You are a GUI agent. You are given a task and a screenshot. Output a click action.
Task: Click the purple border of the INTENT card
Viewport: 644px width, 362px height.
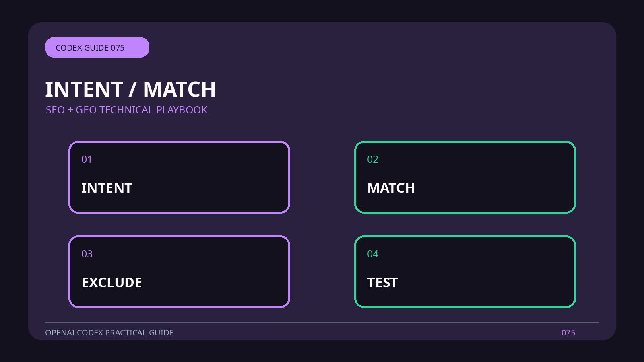(179, 142)
